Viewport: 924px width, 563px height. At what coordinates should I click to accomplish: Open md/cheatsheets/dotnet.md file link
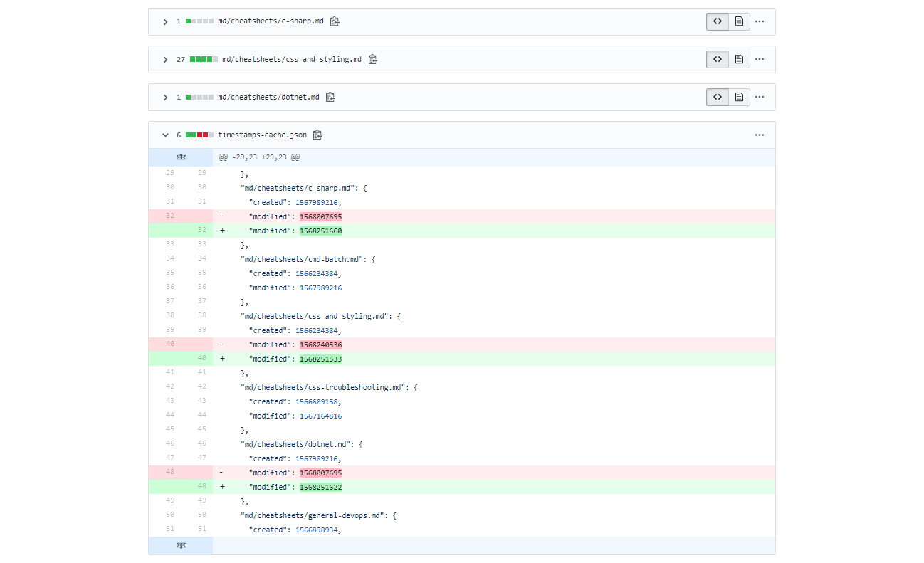point(268,97)
